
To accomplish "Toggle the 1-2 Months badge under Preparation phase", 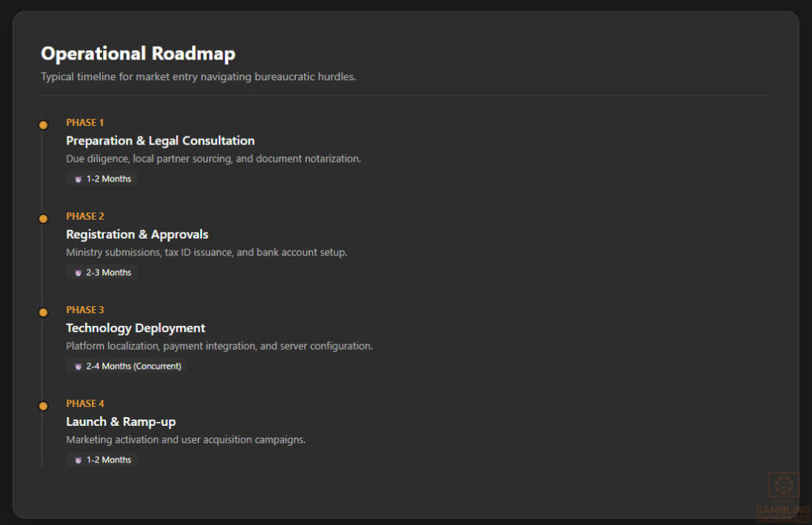I will (x=101, y=178).
